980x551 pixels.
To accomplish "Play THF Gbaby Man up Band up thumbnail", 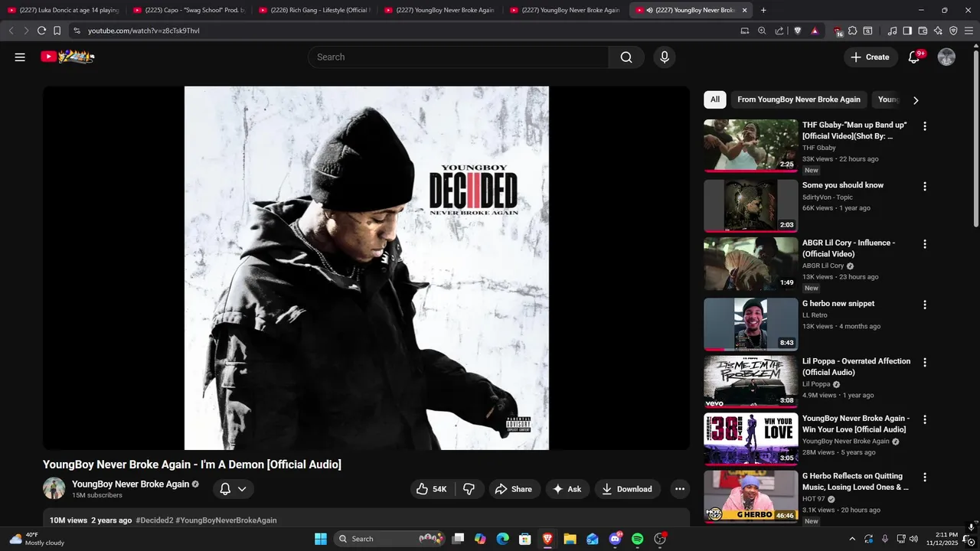I will click(750, 145).
